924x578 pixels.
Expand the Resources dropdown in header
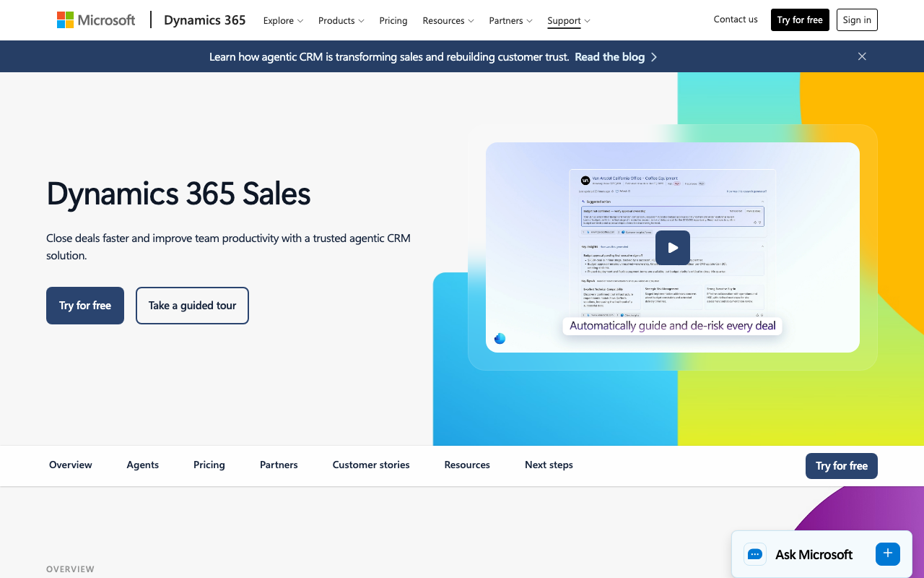[x=448, y=20]
